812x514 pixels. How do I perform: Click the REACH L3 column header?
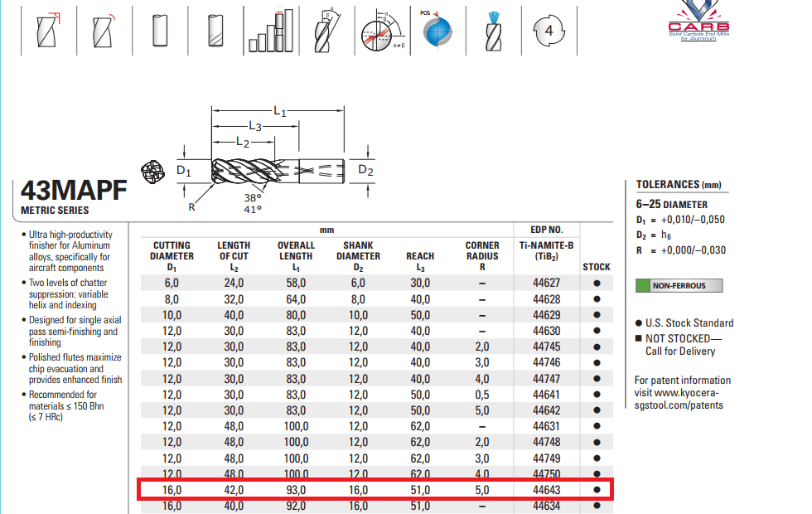pyautogui.click(x=420, y=261)
